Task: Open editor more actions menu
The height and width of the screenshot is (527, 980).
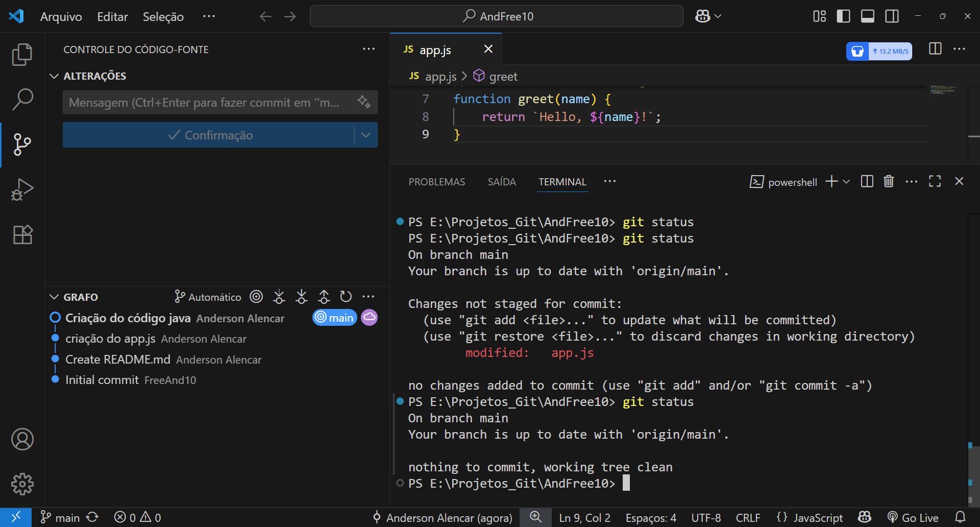Action: [x=959, y=49]
